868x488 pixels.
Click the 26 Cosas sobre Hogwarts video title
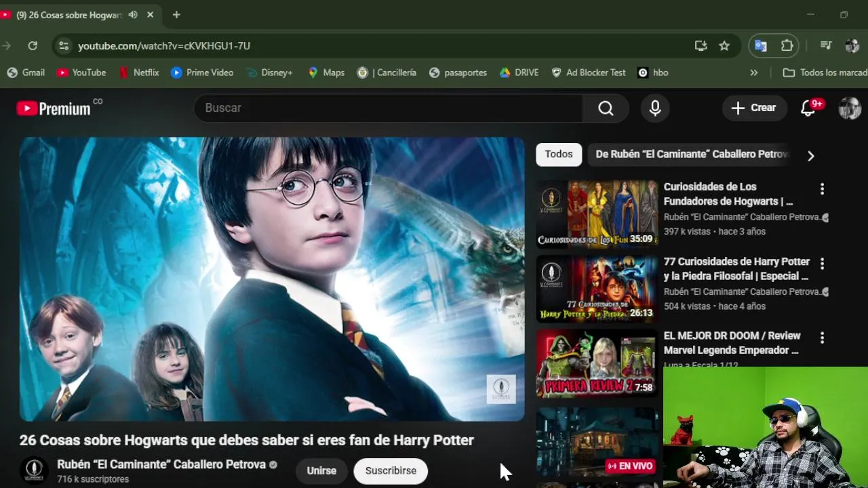(x=246, y=441)
